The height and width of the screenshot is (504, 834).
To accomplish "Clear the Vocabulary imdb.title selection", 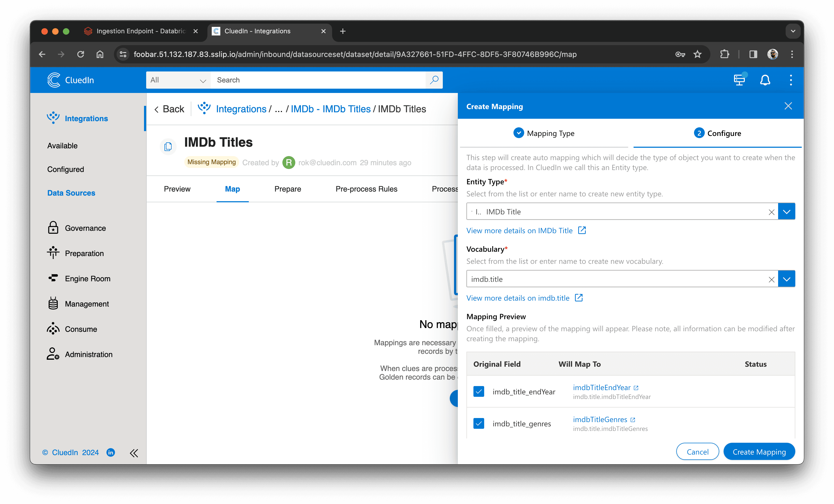I will tap(771, 279).
